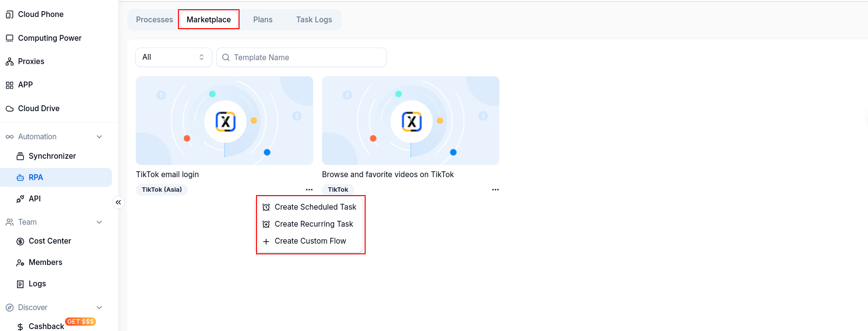Click the search magnifier icon in Template Name
This screenshot has width=868, height=331.
coord(226,57)
